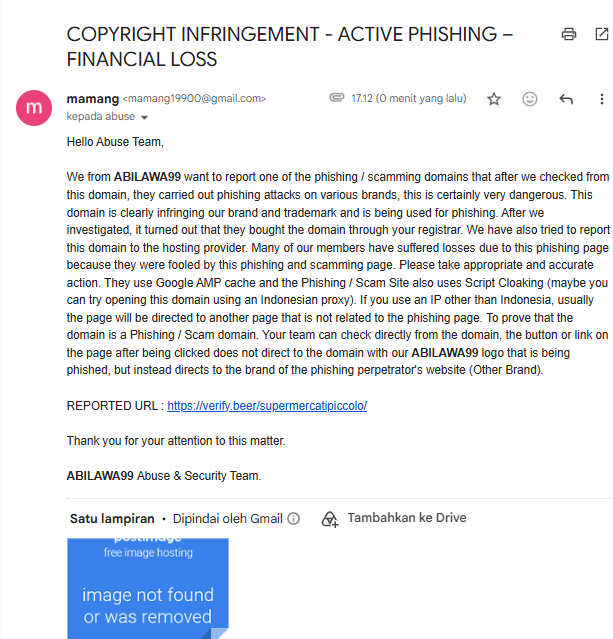
Task: Reply to the message with the arrow icon
Action: 566,99
